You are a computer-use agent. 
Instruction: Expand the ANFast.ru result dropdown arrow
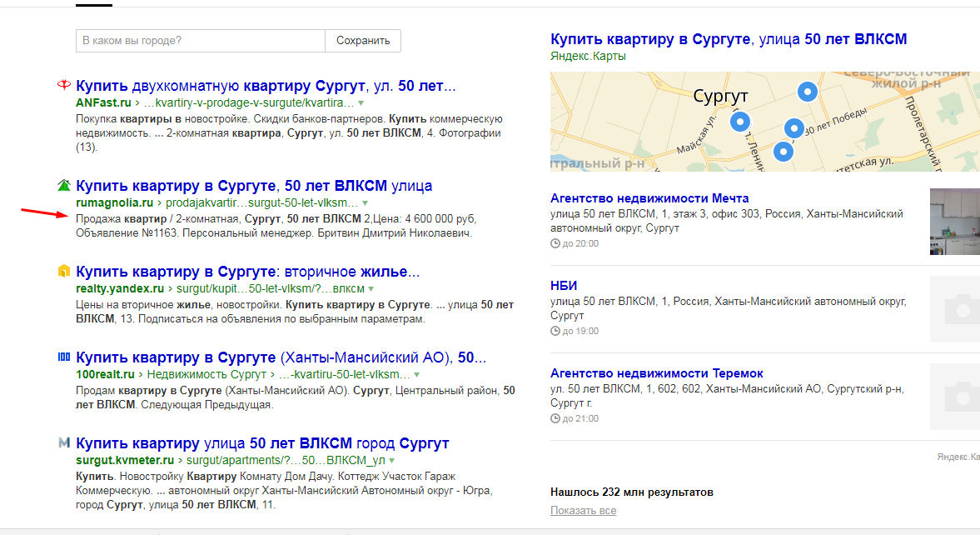[361, 103]
